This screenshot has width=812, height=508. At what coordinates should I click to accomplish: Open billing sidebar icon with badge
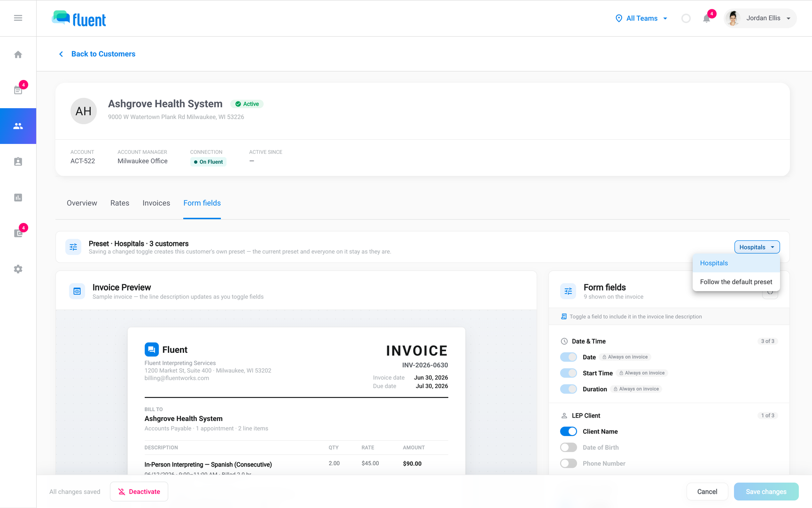(18, 233)
